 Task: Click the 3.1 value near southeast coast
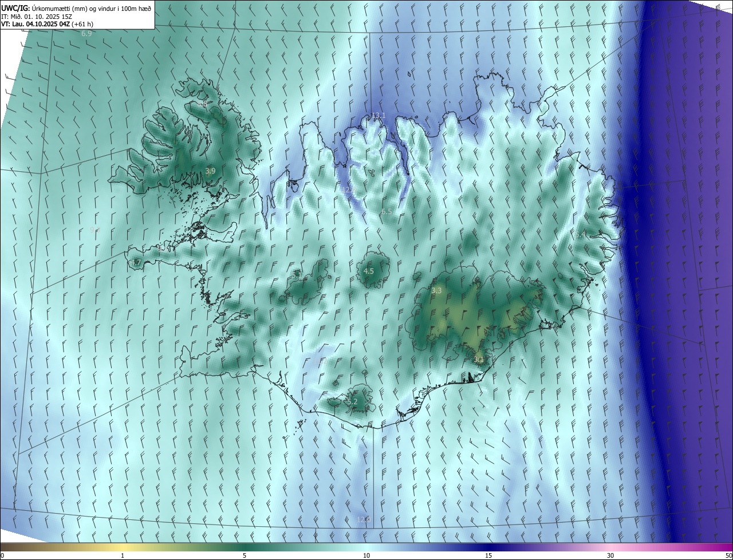click(479, 360)
